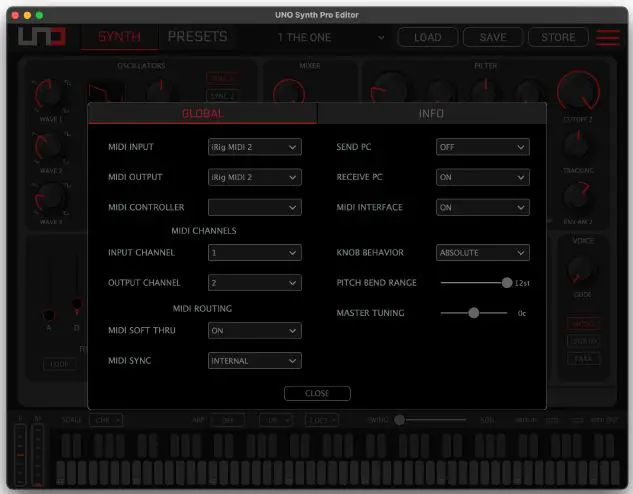
Task: Click the UNO logo
Action: [x=42, y=36]
